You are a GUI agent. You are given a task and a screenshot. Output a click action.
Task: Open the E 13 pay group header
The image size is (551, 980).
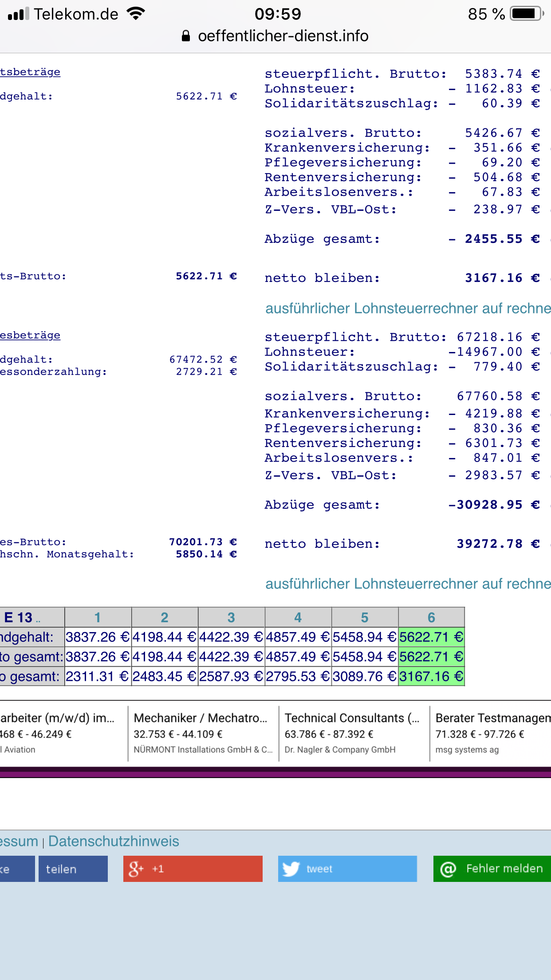tap(19, 617)
